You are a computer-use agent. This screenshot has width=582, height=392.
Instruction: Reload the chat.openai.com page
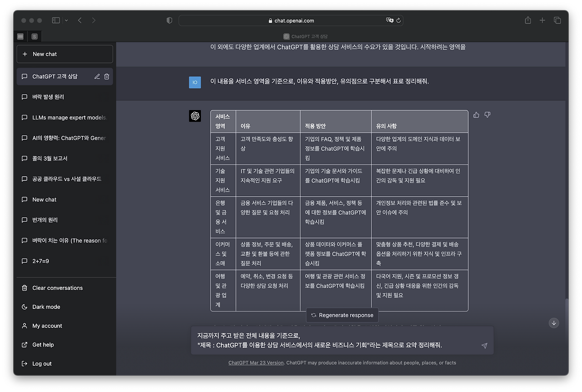point(397,20)
